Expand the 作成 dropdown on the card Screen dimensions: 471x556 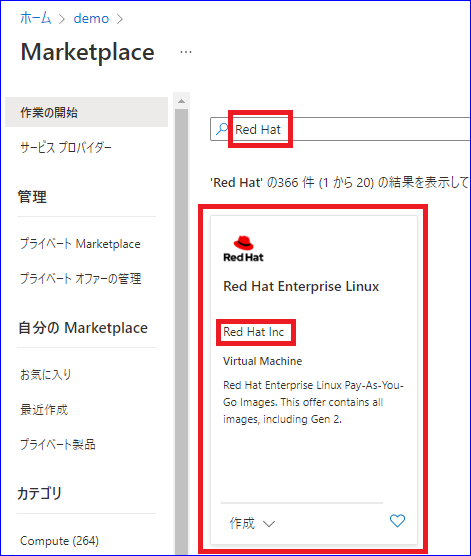click(x=252, y=523)
